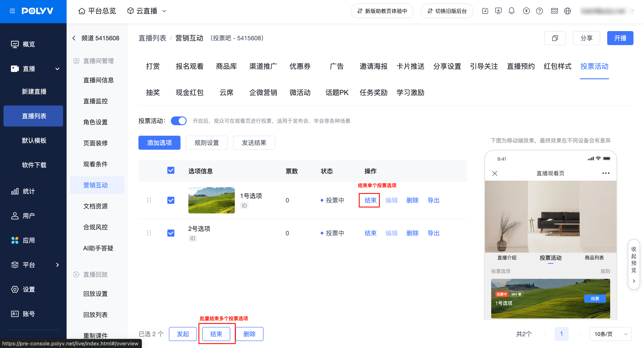This screenshot has width=644, height=348.
Task: Uncheck the select-all checkbox in table header
Action: 171,170
